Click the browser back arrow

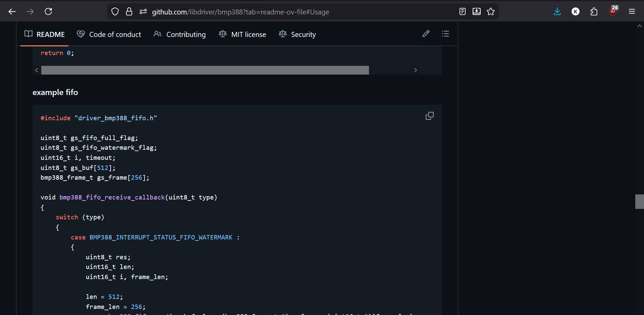(x=12, y=12)
